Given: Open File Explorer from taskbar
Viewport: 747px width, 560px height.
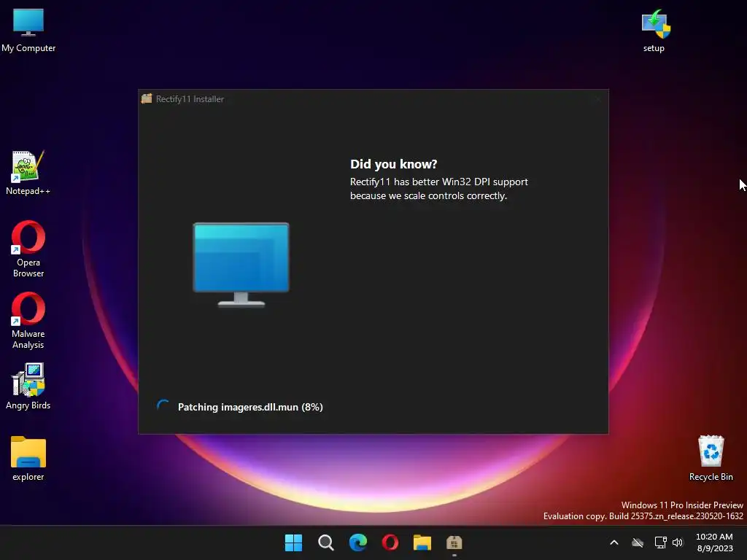Looking at the screenshot, I should point(422,542).
